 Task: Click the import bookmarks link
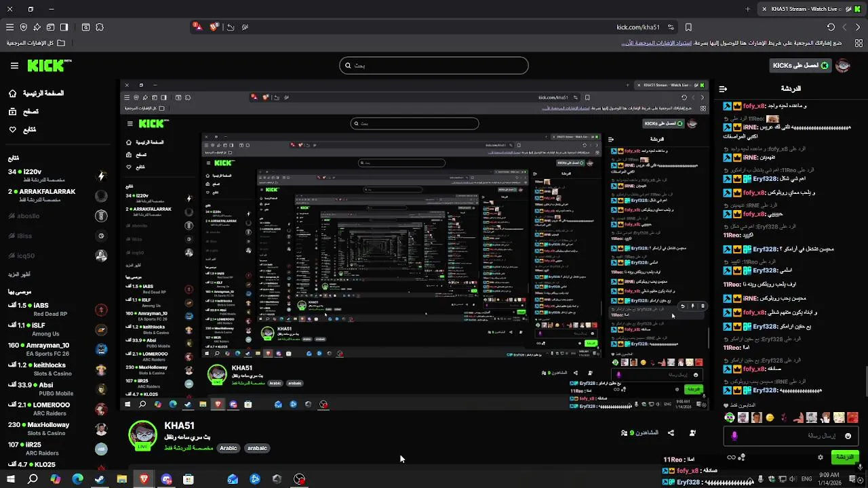(x=656, y=43)
